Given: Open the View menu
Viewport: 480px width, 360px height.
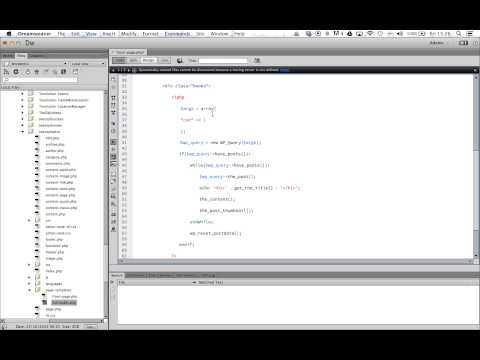Looking at the screenshot, I should click(91, 34).
